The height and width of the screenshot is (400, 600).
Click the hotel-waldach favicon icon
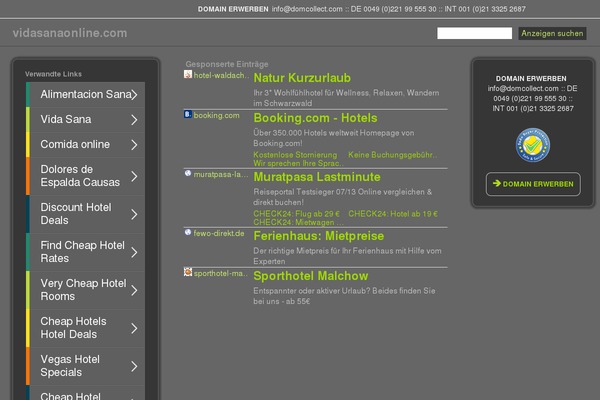pos(188,74)
